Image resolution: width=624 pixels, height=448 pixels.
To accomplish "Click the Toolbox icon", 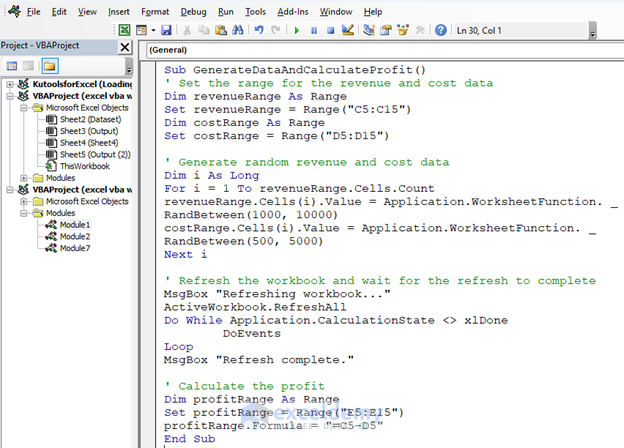I will click(x=420, y=30).
